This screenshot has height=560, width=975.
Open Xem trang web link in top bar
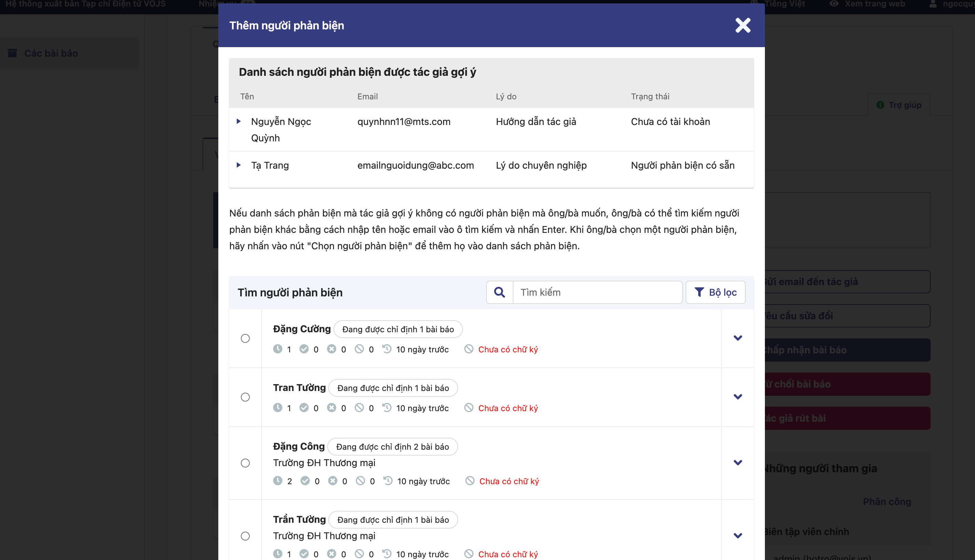867,4
